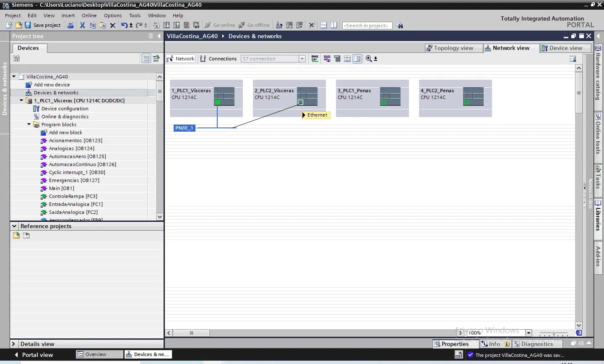Click the Zoom magnifier icon in network toolbar
604x364 pixels.
coord(369,59)
